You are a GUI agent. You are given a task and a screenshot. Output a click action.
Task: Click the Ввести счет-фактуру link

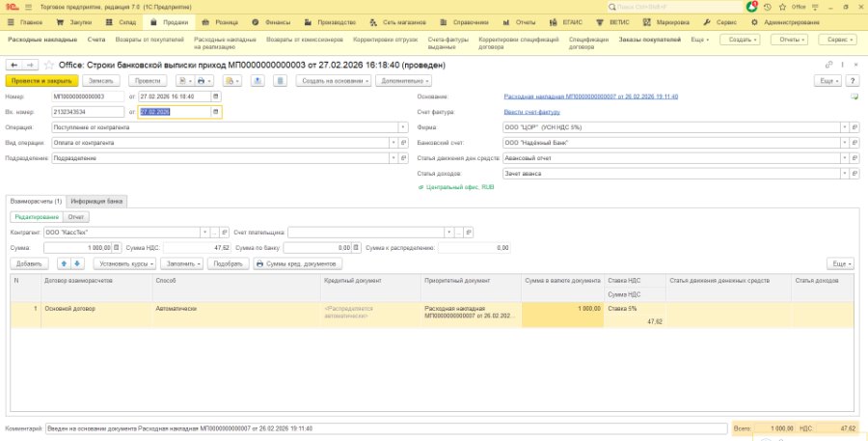click(x=532, y=112)
